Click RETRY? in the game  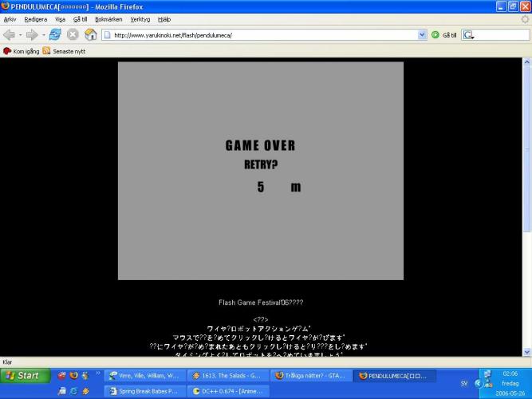[261, 165]
